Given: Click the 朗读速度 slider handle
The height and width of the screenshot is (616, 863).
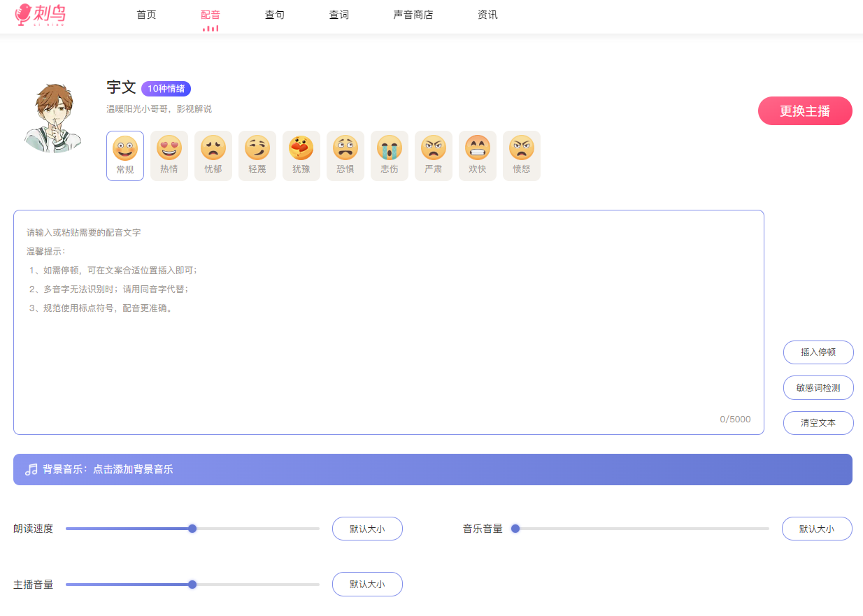Looking at the screenshot, I should (x=192, y=529).
